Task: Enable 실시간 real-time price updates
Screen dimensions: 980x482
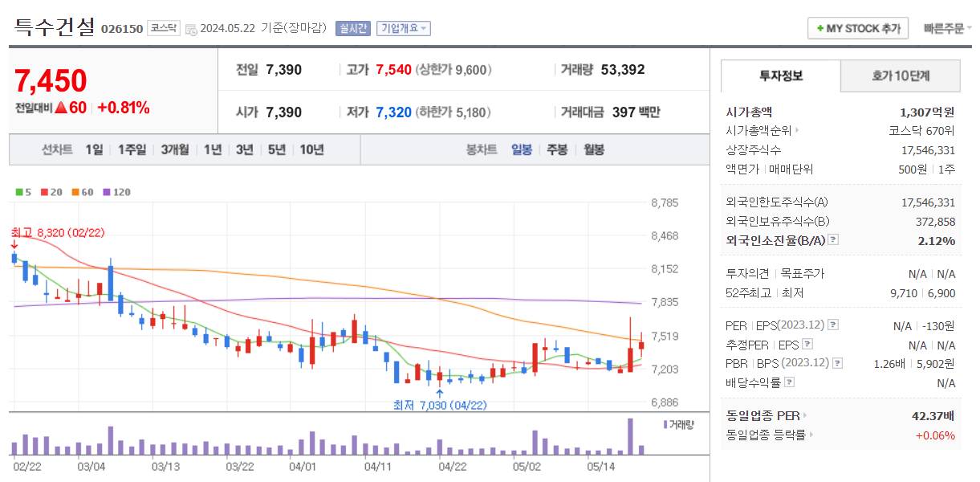Action: tap(354, 27)
